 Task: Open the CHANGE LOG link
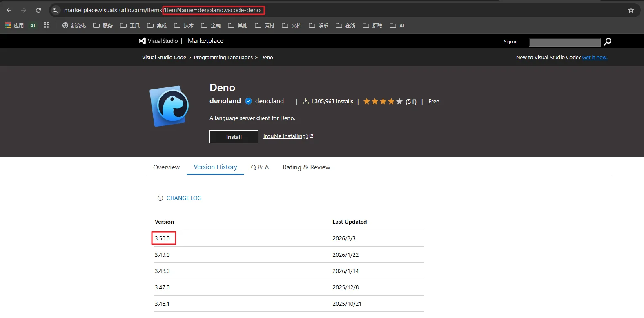coord(184,198)
